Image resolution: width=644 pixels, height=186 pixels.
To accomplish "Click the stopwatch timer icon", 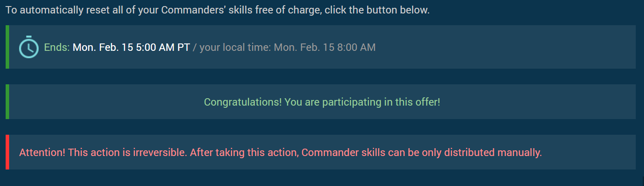I will coord(29,46).
